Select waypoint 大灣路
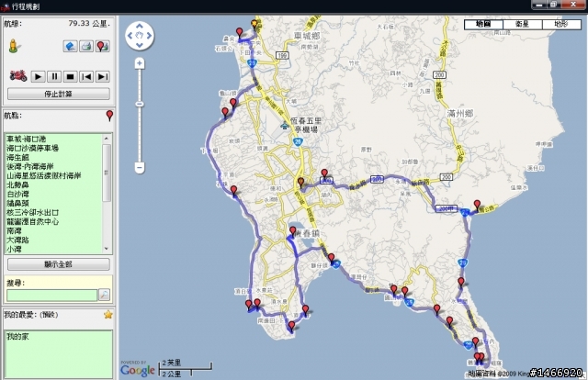The image size is (588, 380). 17,240
